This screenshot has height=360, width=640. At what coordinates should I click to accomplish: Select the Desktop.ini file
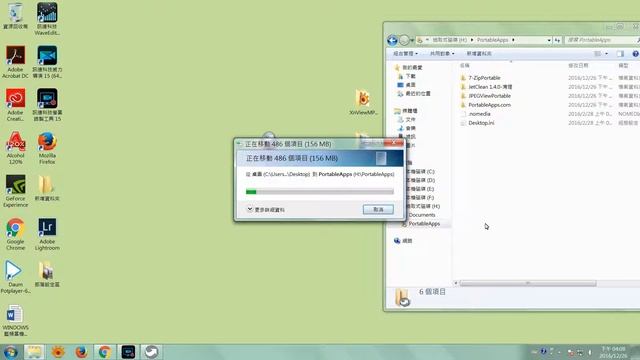tap(481, 123)
